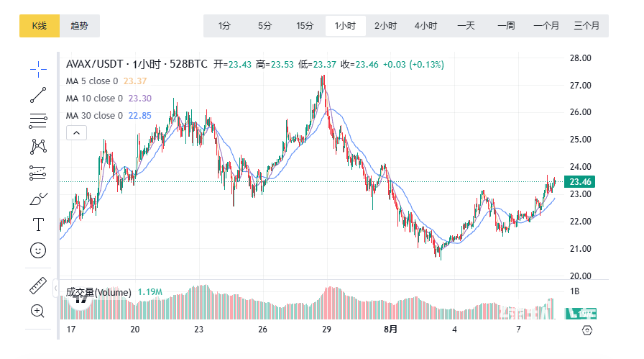The height and width of the screenshot is (359, 644).
Task: Activate the text annotation tool
Action: pyautogui.click(x=38, y=224)
